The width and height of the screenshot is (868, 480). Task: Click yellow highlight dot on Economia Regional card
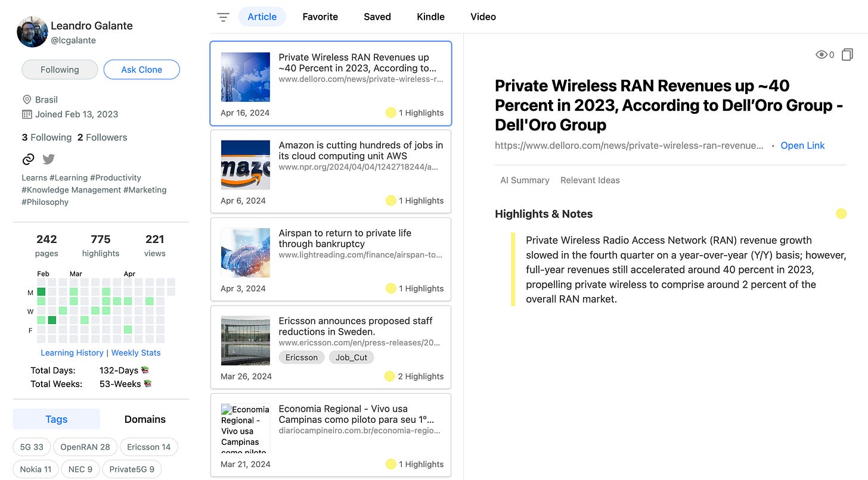(391, 464)
